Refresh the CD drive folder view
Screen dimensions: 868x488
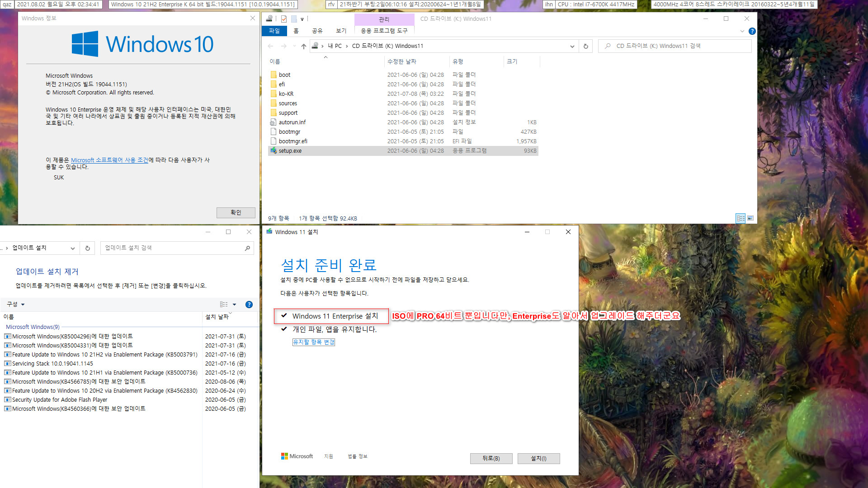[x=586, y=46]
